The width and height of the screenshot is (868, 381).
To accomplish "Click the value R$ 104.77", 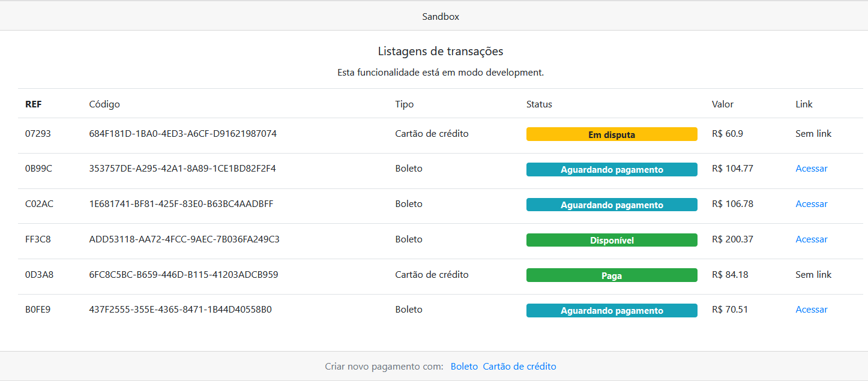I will coord(732,169).
